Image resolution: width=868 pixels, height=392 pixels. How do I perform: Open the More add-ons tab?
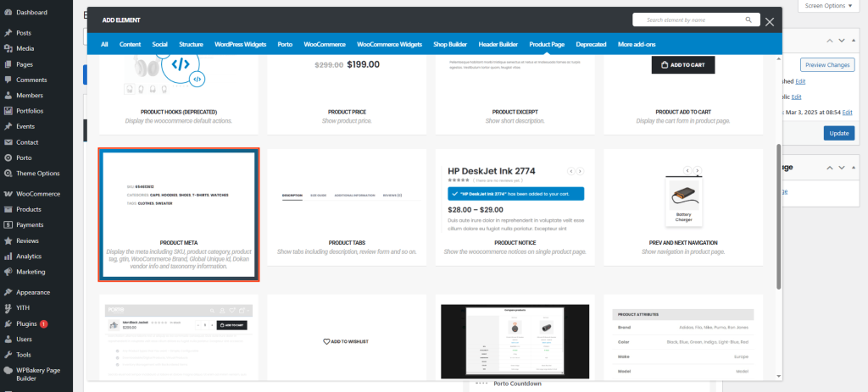(x=637, y=43)
